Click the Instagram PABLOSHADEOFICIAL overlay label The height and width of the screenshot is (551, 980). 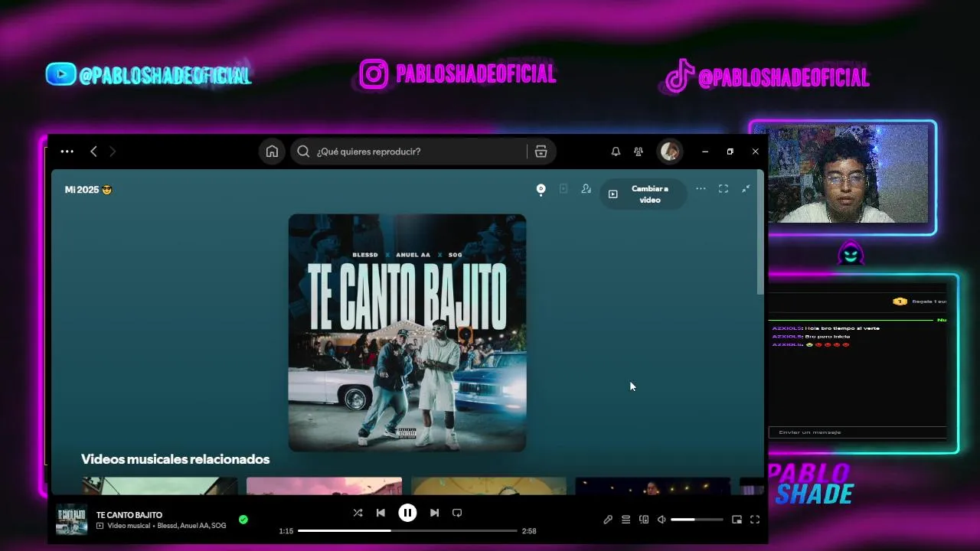(458, 74)
